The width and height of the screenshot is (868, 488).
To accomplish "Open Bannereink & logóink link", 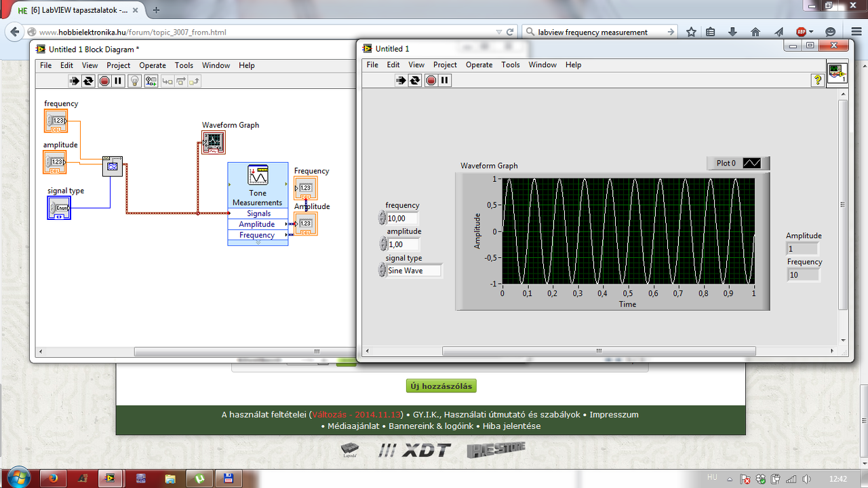I will pyautogui.click(x=431, y=426).
